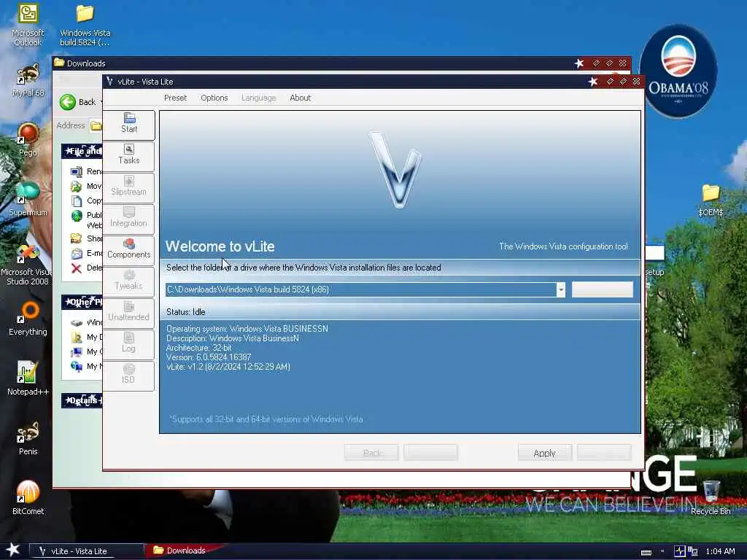Select the Unattended section in vLite

128,312
